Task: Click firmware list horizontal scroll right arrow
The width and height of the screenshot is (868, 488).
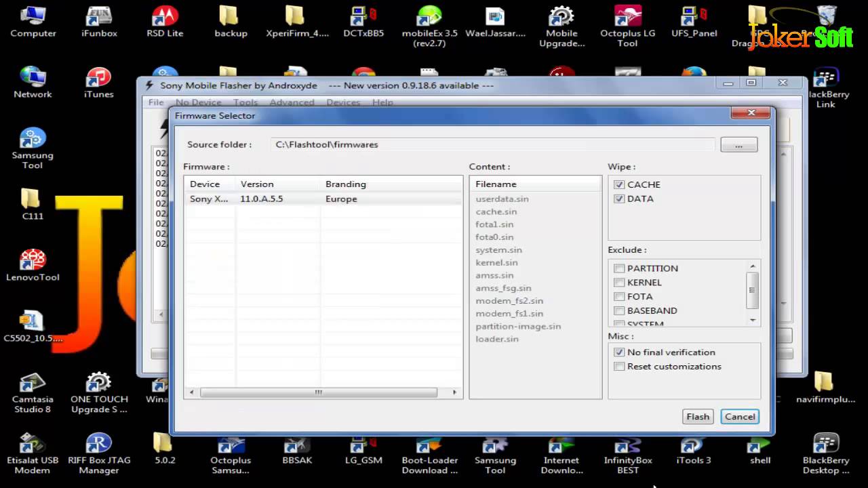Action: point(454,392)
